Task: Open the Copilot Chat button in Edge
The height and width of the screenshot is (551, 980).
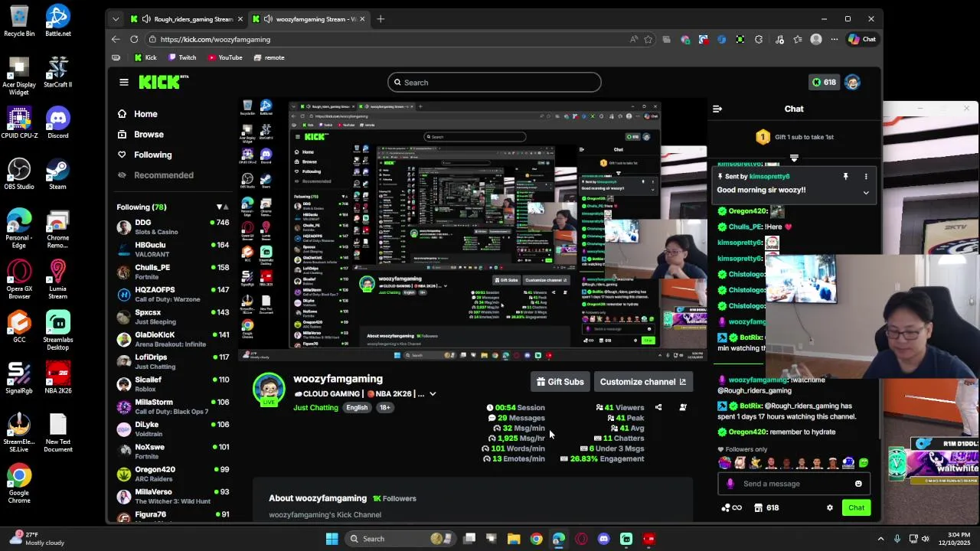Action: coord(863,40)
